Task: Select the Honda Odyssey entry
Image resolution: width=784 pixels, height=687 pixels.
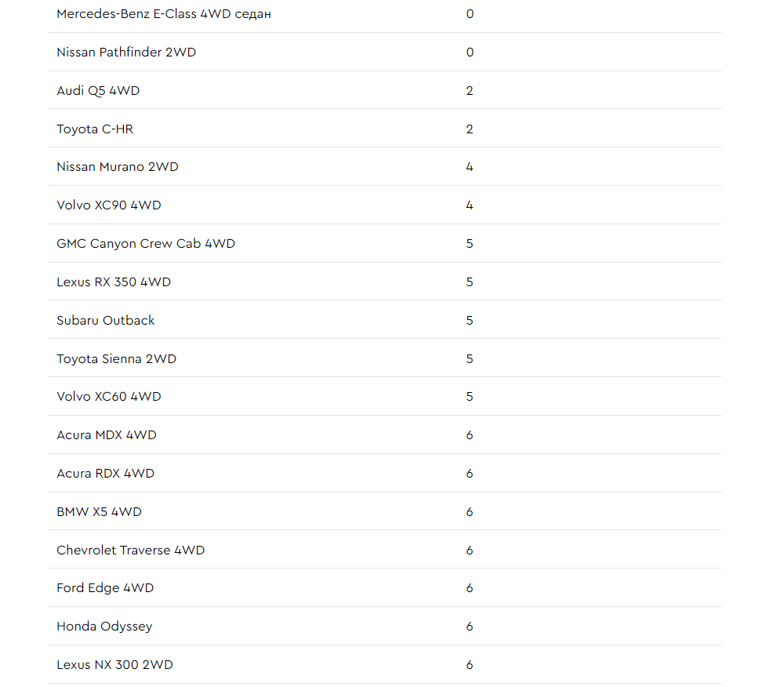Action: click(x=104, y=627)
